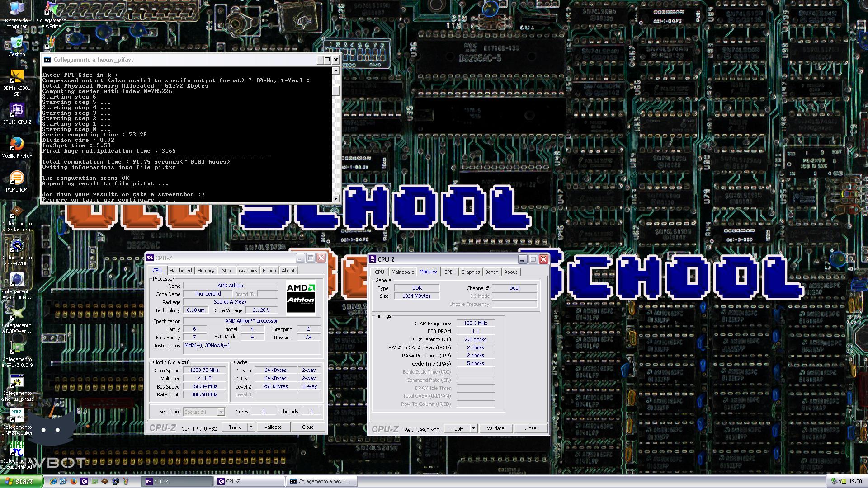Click console scrollbar up arrow
868x488 pixels.
(x=335, y=71)
